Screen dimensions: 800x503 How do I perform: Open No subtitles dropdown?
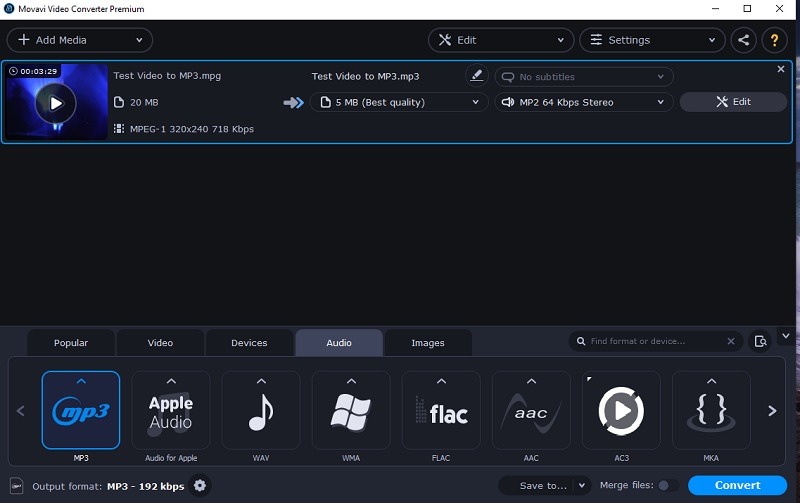pos(584,77)
